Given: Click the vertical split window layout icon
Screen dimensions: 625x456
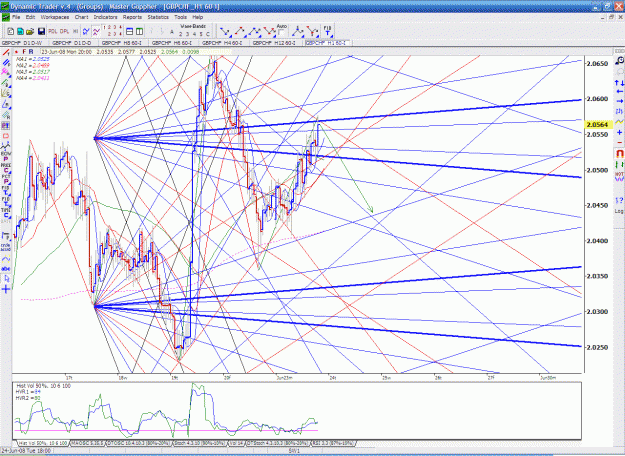Looking at the screenshot, I should click(140, 31).
